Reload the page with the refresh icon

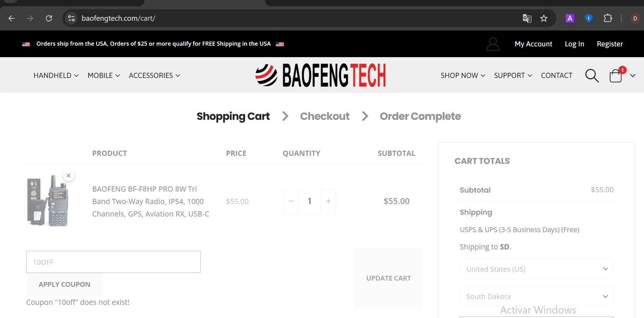pyautogui.click(x=49, y=18)
